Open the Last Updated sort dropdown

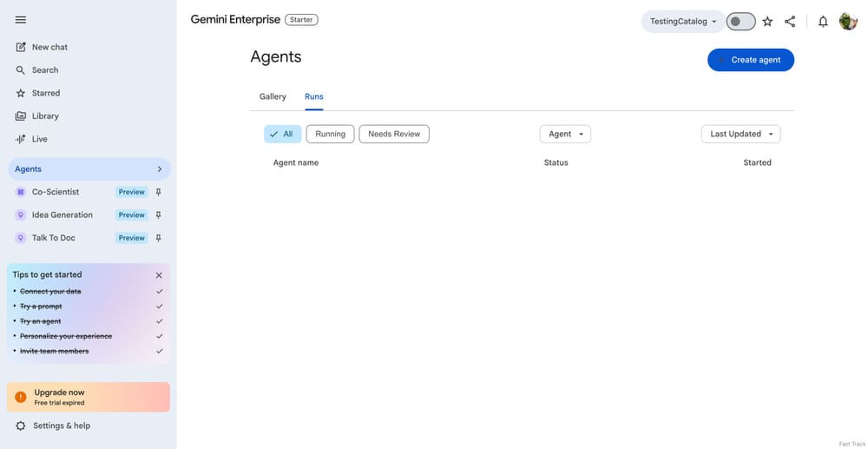point(740,134)
